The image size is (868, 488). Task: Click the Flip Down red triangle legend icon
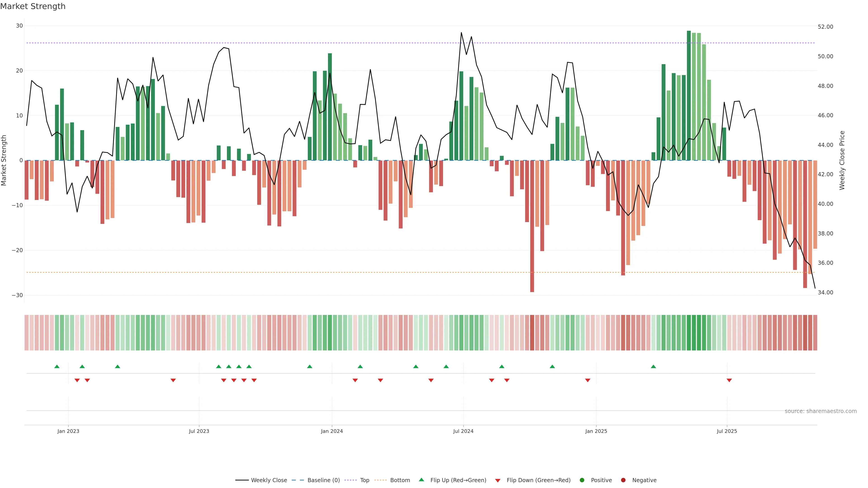pos(498,481)
